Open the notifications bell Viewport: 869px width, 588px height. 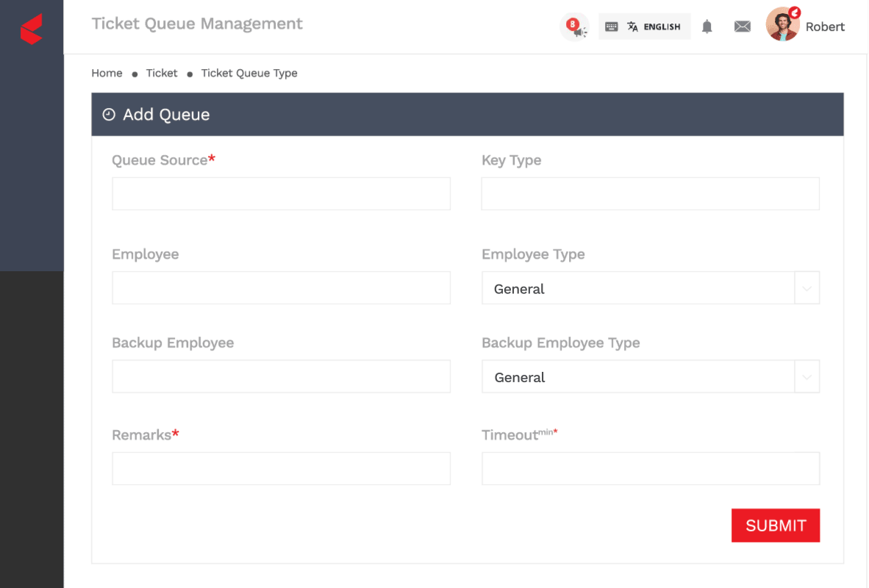[707, 26]
